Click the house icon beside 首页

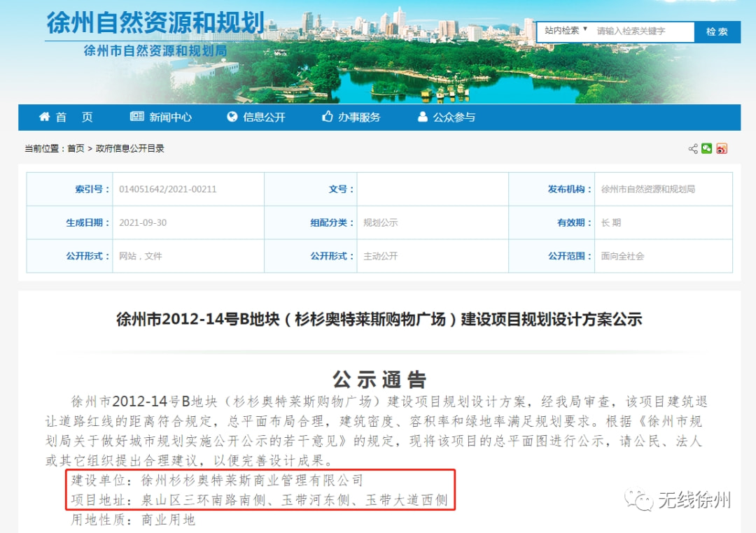pyautogui.click(x=45, y=117)
